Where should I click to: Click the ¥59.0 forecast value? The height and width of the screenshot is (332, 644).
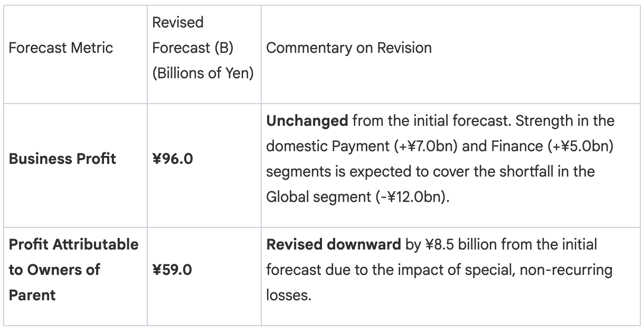(173, 270)
